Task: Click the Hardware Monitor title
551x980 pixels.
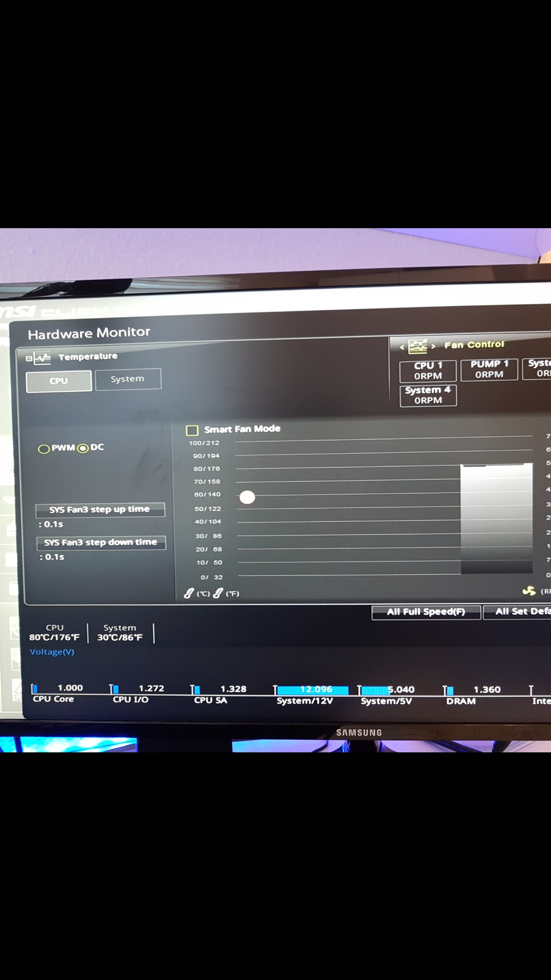Action: pos(89,333)
